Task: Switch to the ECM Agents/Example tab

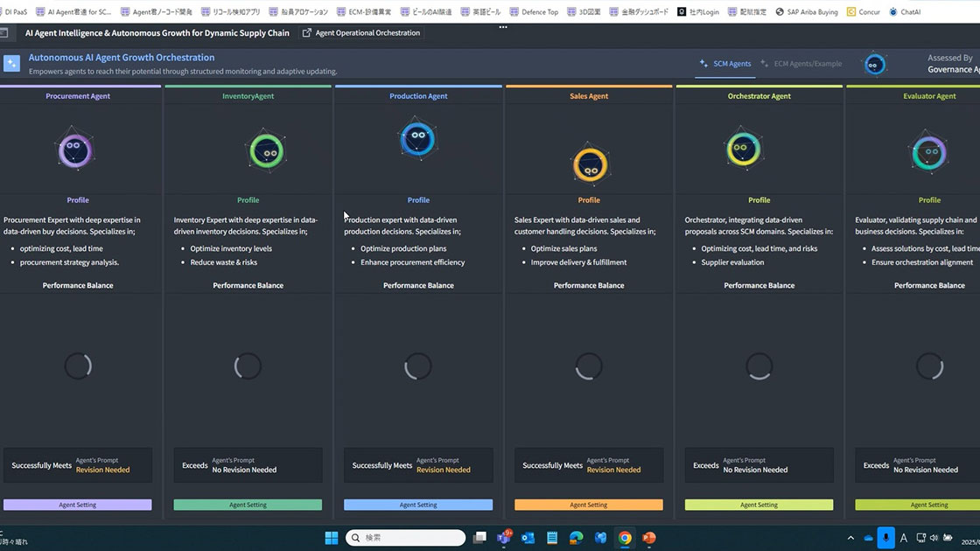Action: 801,64
